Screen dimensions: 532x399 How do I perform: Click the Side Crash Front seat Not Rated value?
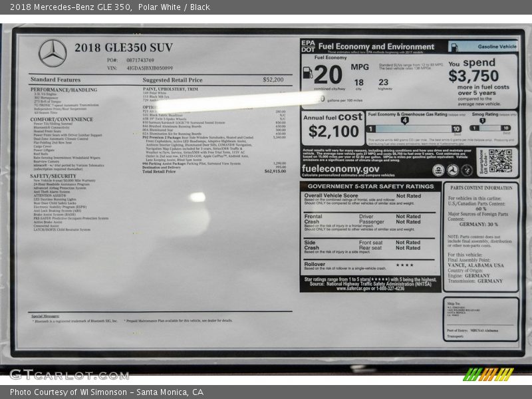[x=408, y=242]
